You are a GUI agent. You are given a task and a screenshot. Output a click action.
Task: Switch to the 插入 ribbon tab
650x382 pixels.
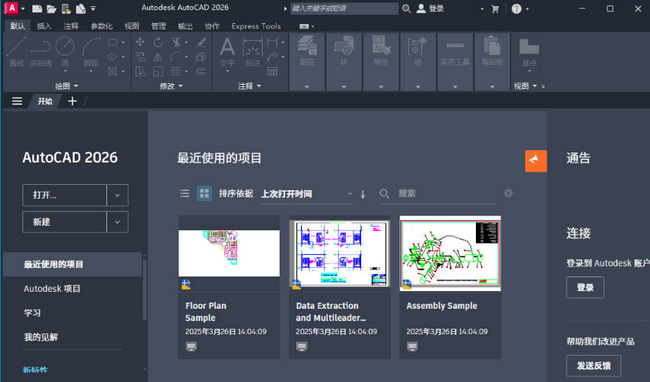point(44,26)
